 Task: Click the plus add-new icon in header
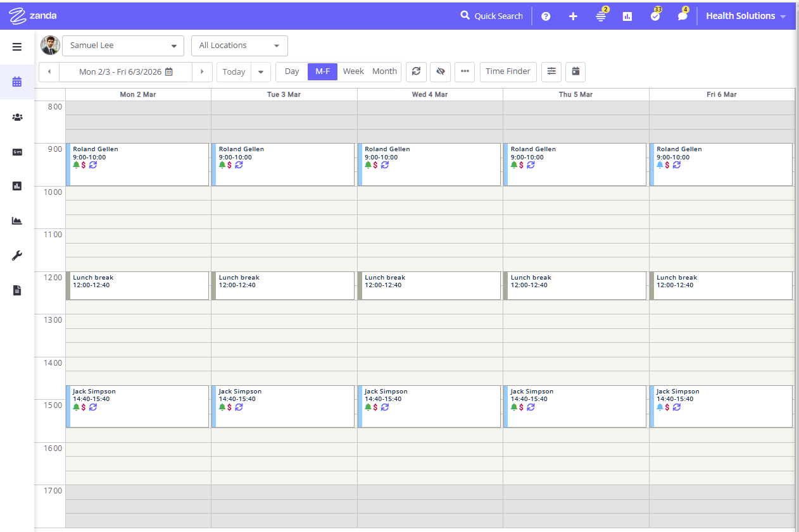573,16
